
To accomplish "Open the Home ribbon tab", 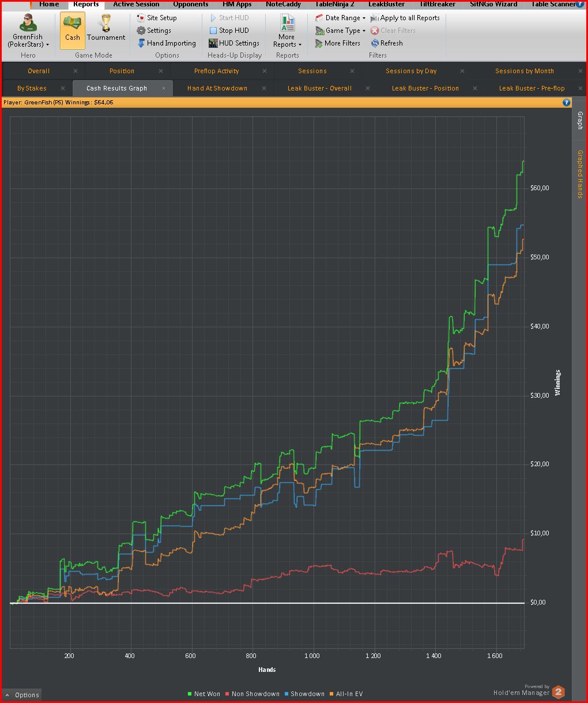I will [x=49, y=4].
